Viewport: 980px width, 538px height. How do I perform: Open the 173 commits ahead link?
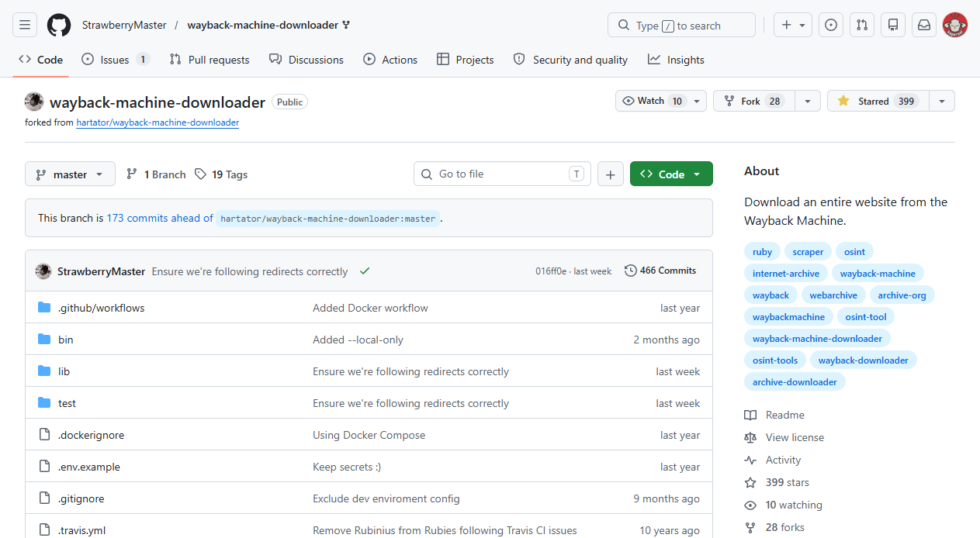[160, 219]
